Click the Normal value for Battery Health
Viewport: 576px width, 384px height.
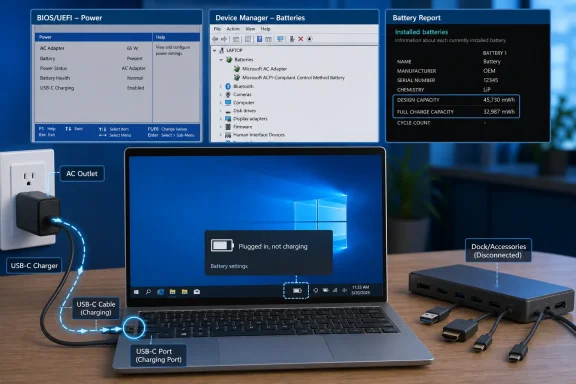pos(135,78)
